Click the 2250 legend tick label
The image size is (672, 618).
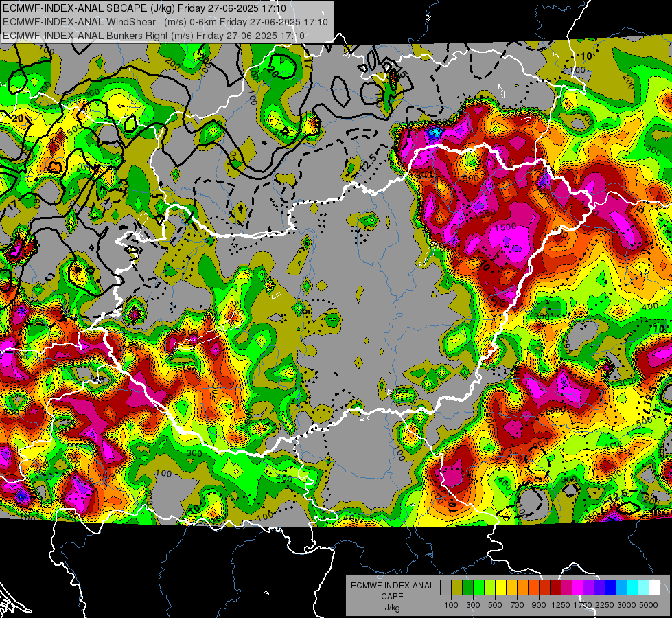(x=605, y=605)
